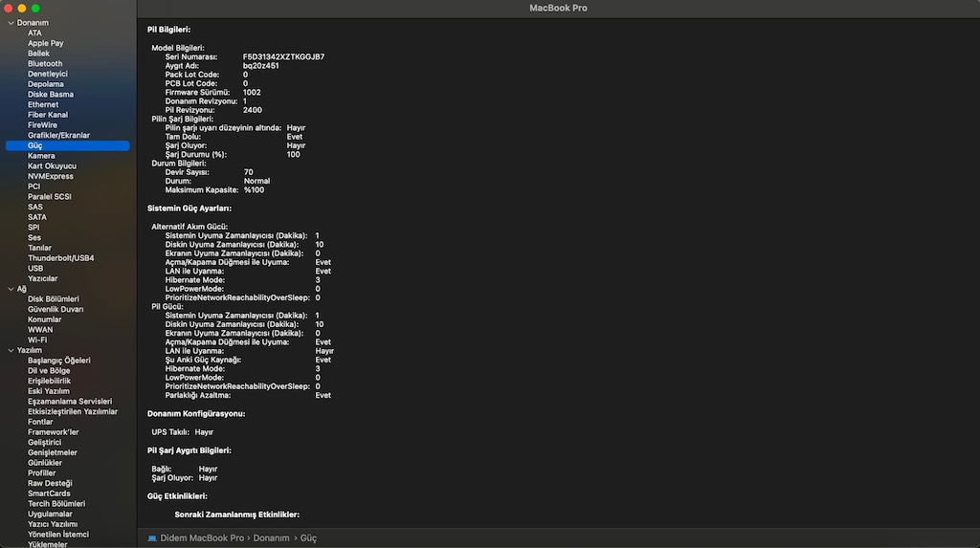Open Tanılar in the sidebar
The height and width of the screenshot is (548, 980).
click(39, 248)
